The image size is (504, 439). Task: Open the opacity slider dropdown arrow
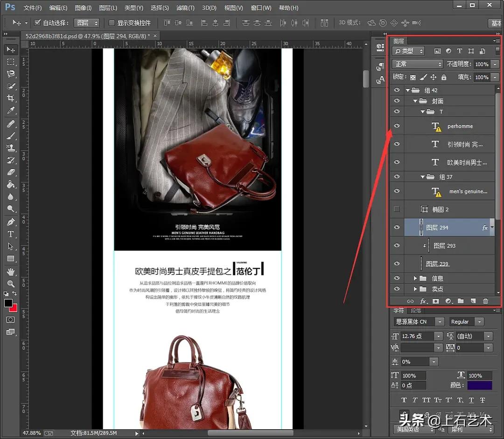click(495, 64)
